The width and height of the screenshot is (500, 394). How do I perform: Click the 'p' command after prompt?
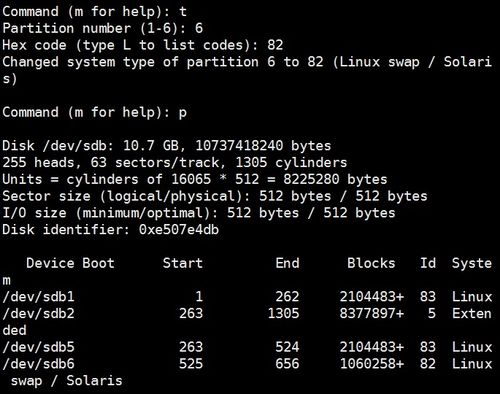pos(183,113)
